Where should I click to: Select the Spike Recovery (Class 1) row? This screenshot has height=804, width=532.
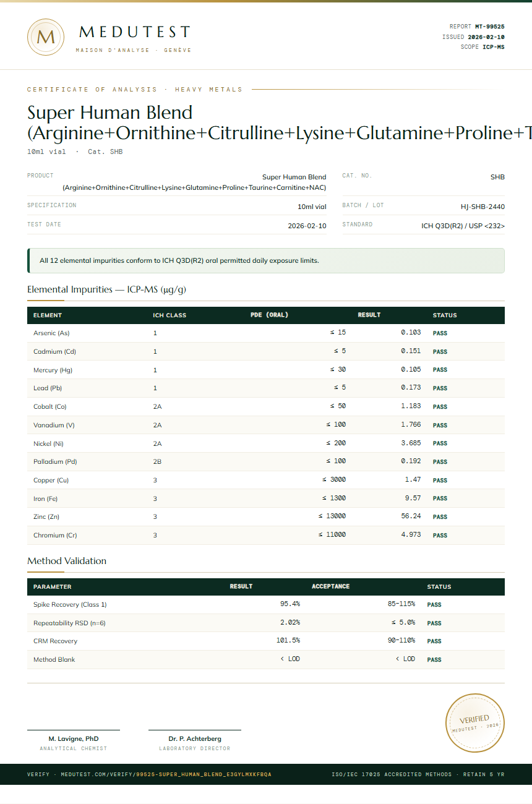click(266, 604)
